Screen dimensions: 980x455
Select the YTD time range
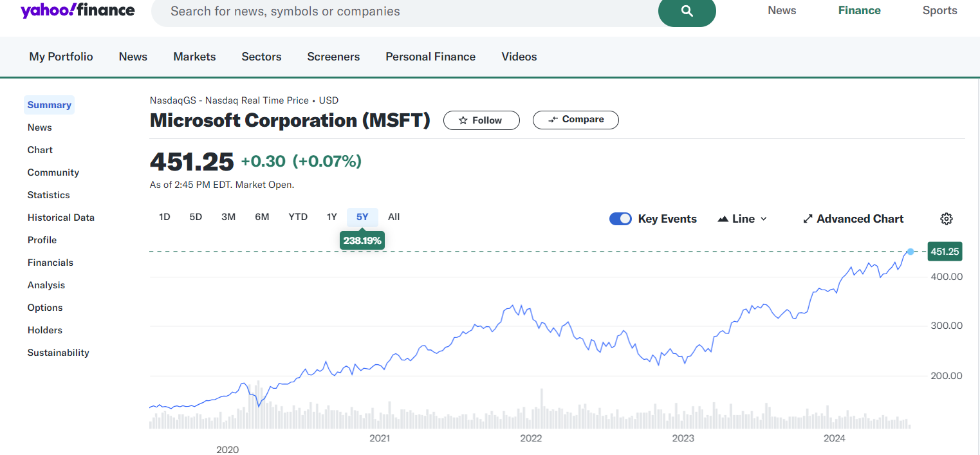tap(298, 217)
